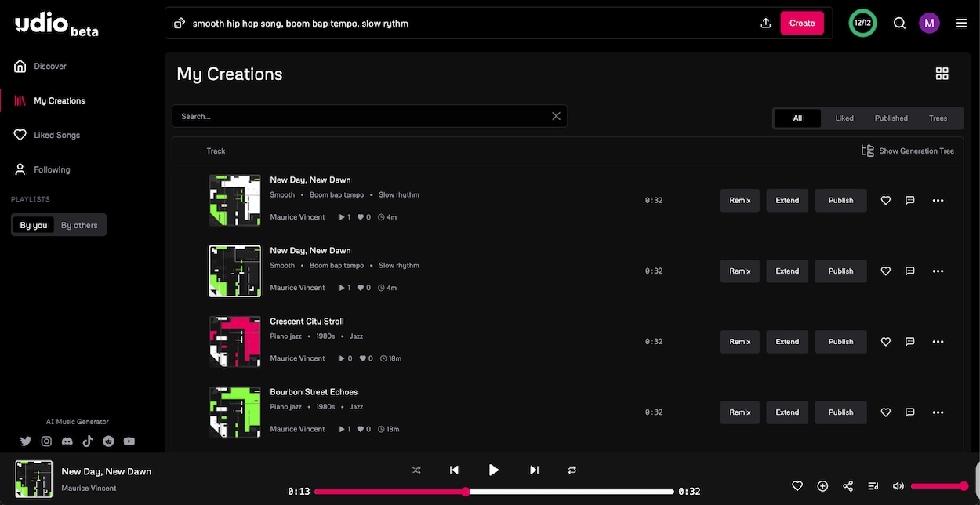The width and height of the screenshot is (980, 505).
Task: Select the Published filter tab
Action: pos(891,118)
